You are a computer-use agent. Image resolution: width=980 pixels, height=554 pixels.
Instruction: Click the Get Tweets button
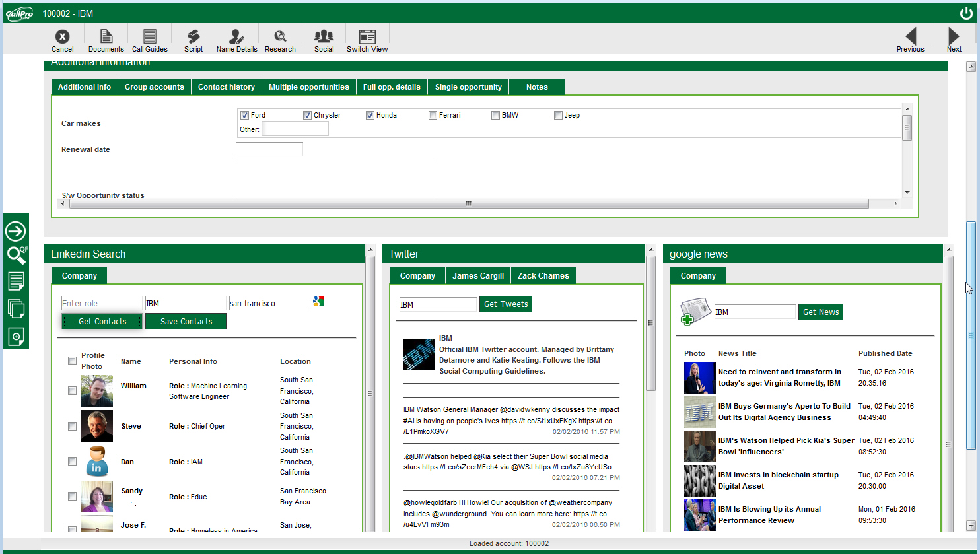pos(506,304)
